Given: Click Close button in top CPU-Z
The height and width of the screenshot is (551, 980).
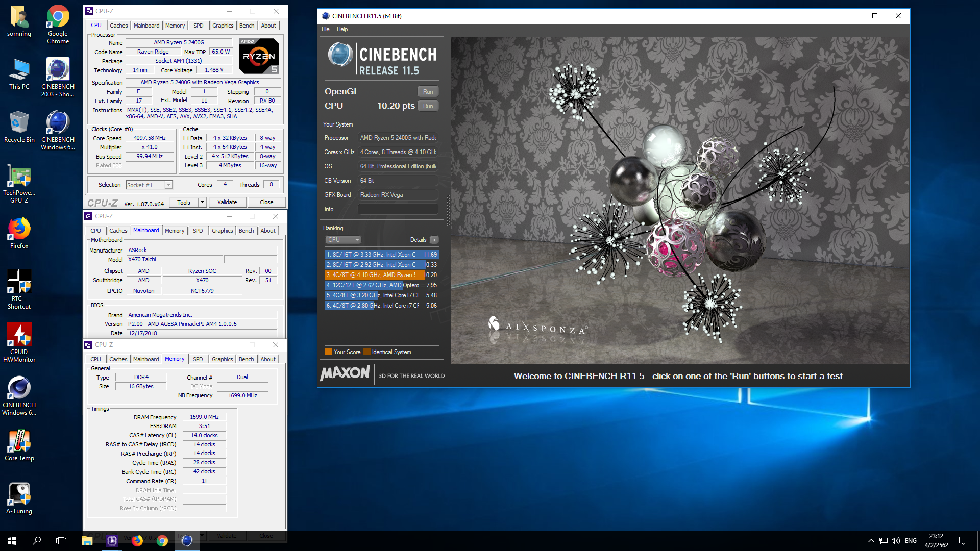Looking at the screenshot, I should tap(266, 202).
